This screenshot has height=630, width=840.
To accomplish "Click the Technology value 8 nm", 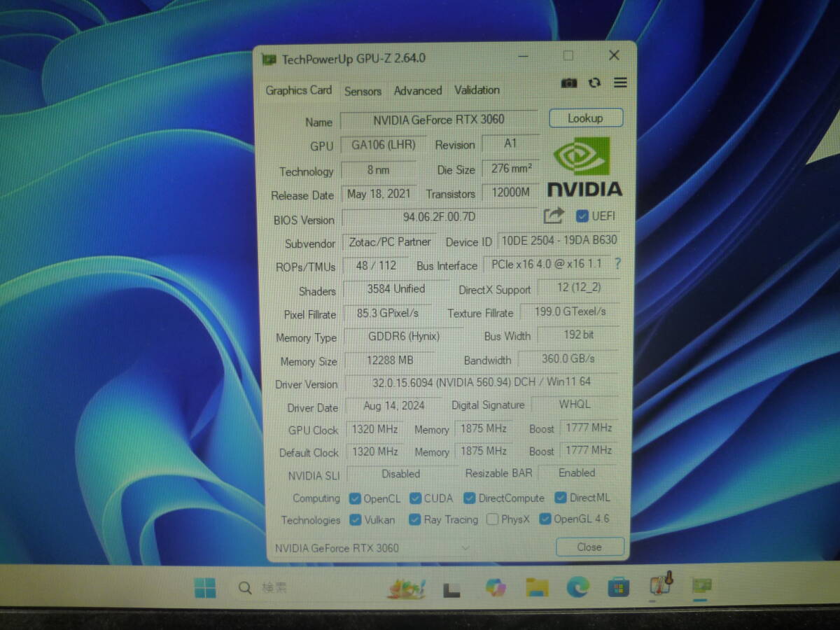I will 379,170.
